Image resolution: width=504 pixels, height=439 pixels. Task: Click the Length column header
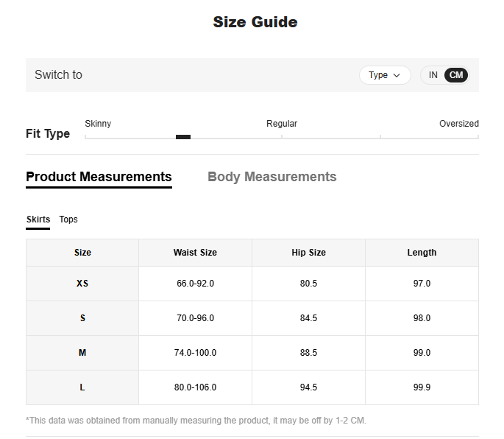coord(422,253)
